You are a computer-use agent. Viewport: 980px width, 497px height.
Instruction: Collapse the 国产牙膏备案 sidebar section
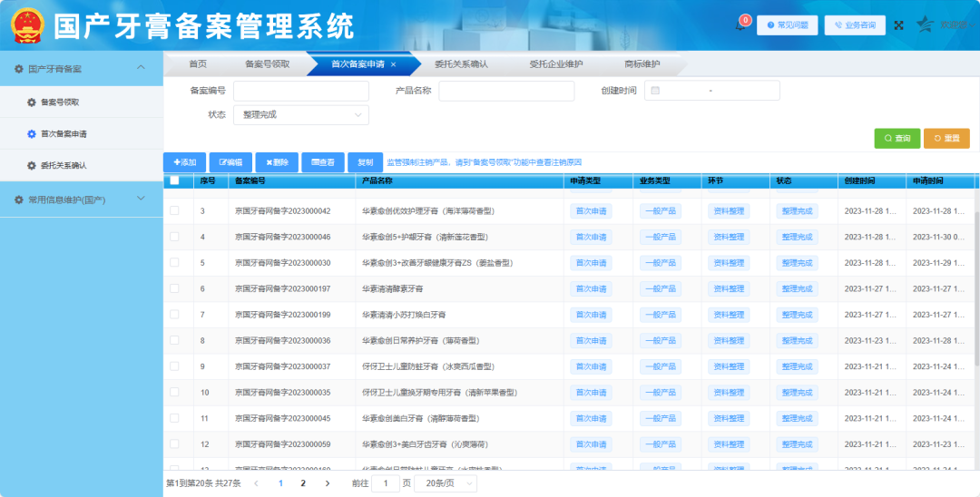click(141, 68)
